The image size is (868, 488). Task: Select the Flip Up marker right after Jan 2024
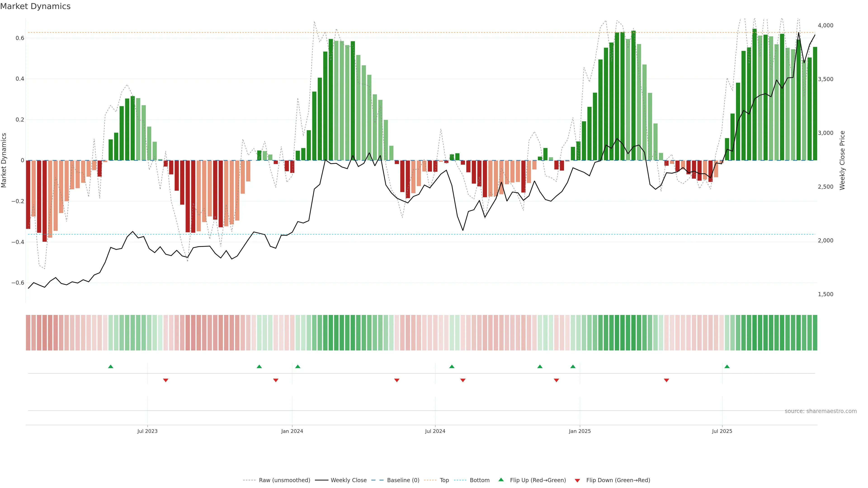(297, 366)
